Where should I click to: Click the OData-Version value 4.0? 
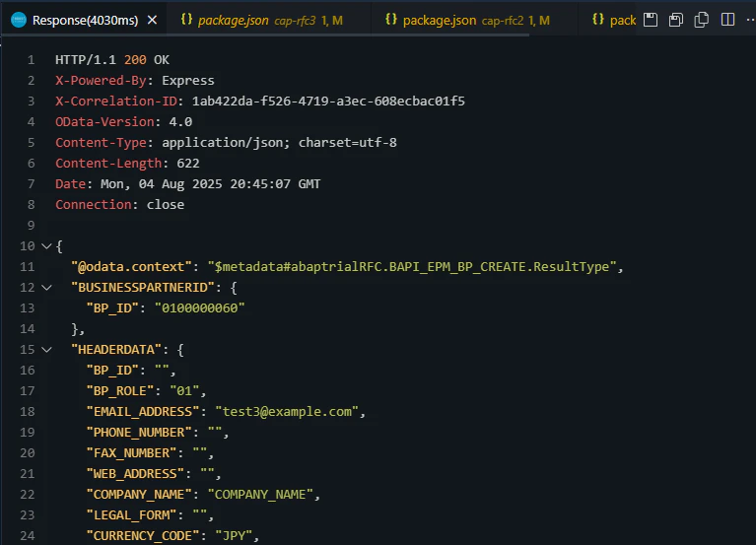(180, 122)
